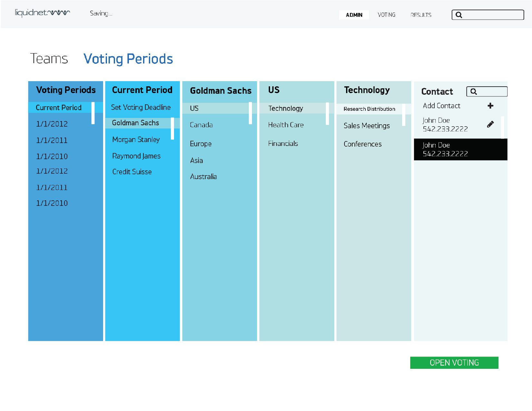Select Asia region
Viewport: 532px width, 411px height.
(196, 160)
